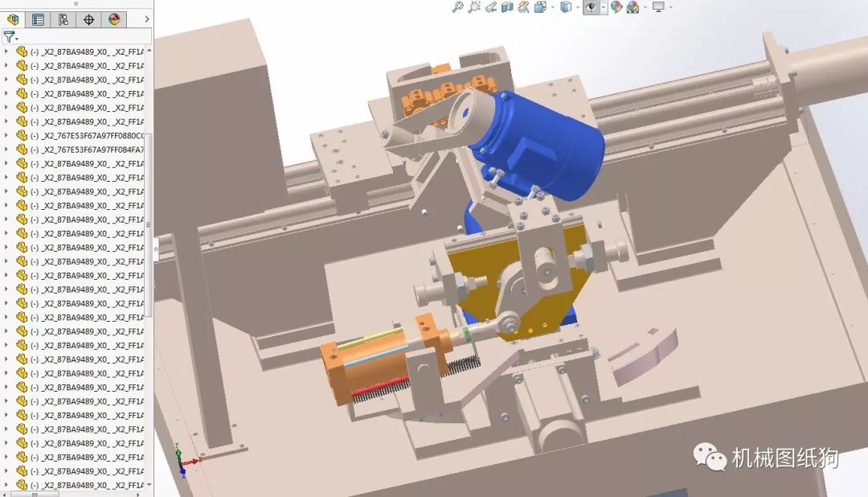Open the Edit Appearance color sphere icon
The image size is (868, 497).
(616, 7)
